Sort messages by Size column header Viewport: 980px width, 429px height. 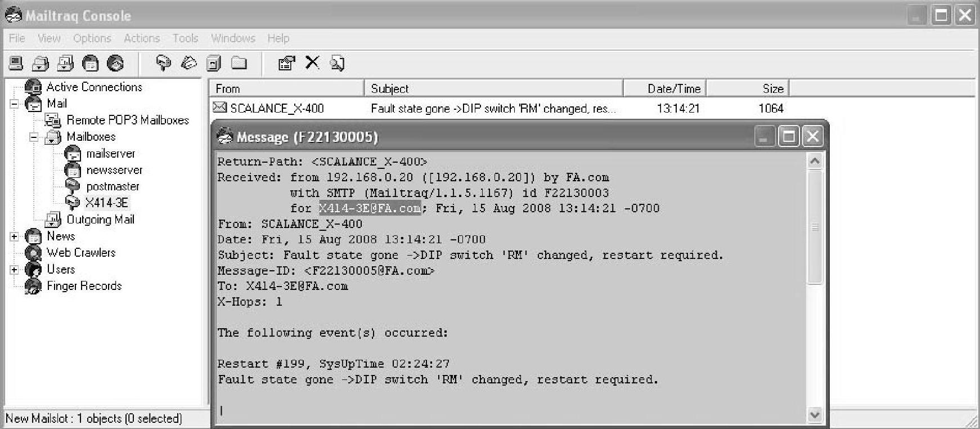(748, 88)
